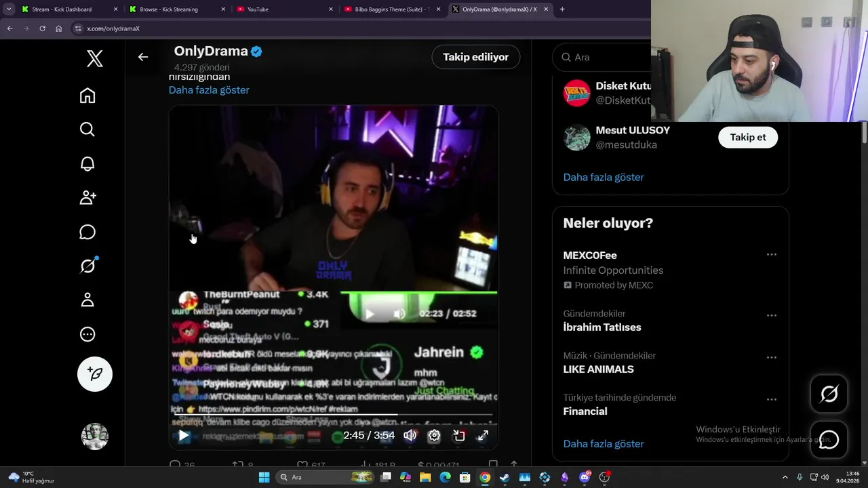Open Grok icon in the left sidebar
Image resolution: width=868 pixels, height=488 pixels.
[x=87, y=266]
